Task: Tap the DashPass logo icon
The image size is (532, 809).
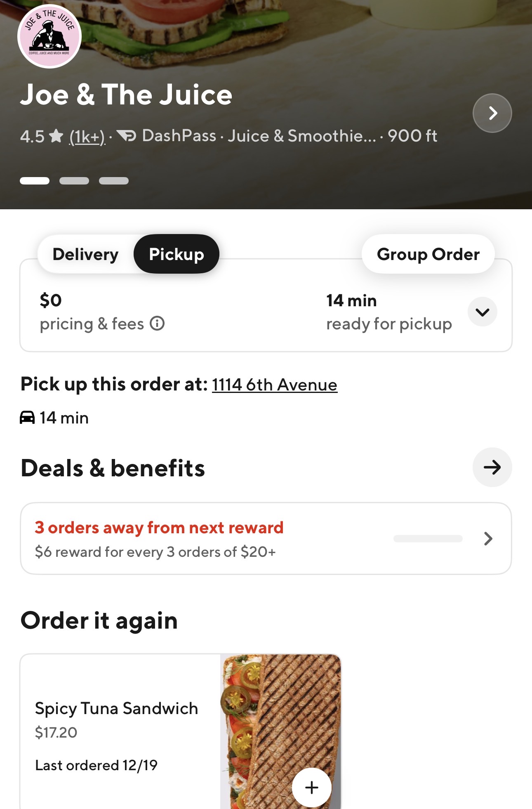Action: (x=126, y=135)
